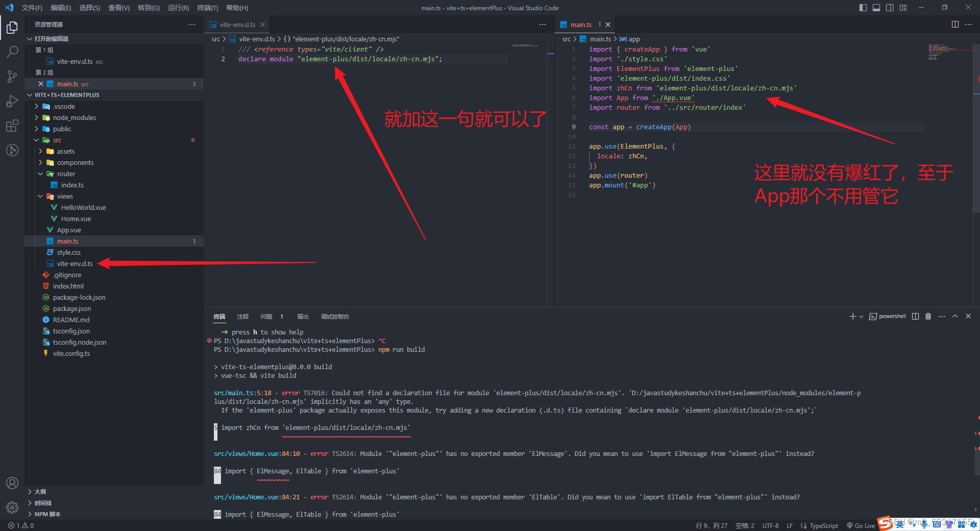Split the terminal panel
This screenshot has height=531, width=980.
coord(916,317)
